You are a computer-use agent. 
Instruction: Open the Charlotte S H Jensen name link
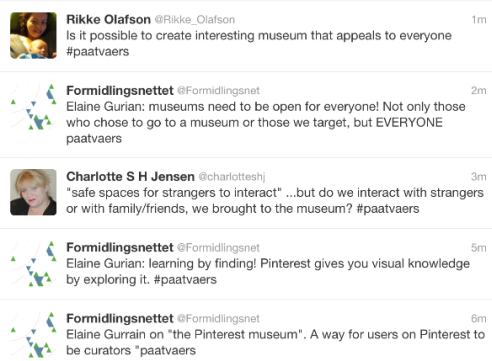click(130, 176)
